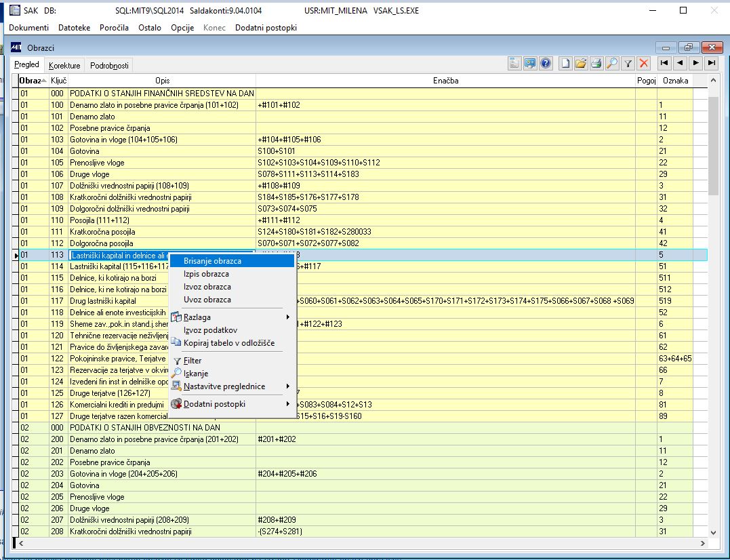
Task: Click the Enačba column header
Action: pos(445,81)
